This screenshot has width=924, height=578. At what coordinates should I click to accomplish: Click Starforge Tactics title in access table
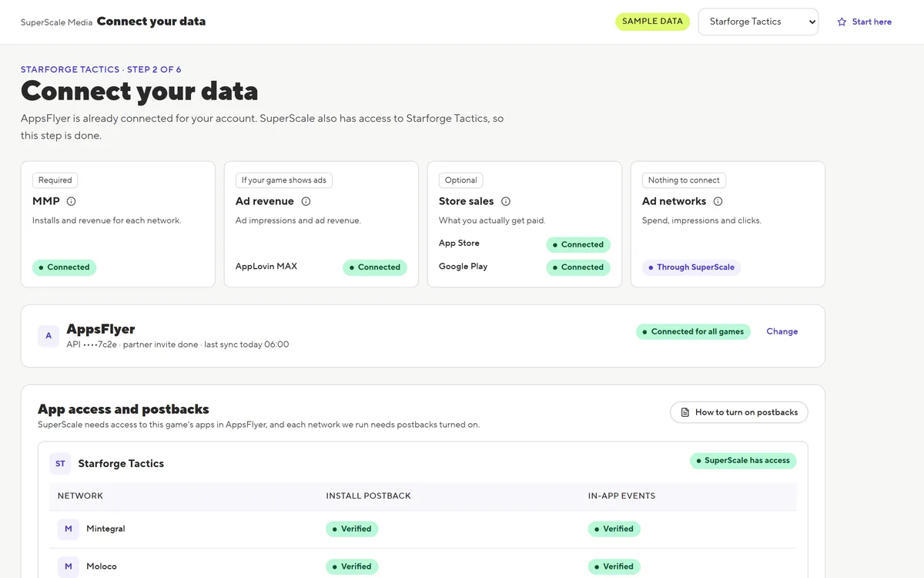tap(121, 464)
